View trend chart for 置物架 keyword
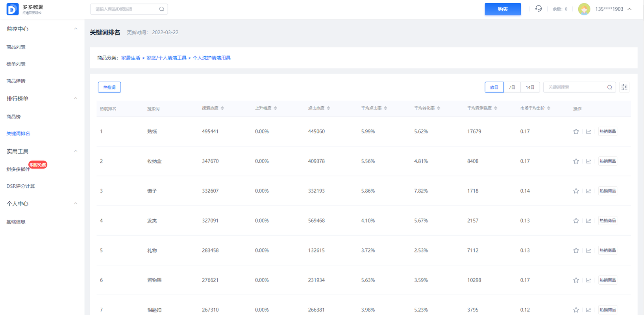The image size is (644, 315). pos(588,280)
